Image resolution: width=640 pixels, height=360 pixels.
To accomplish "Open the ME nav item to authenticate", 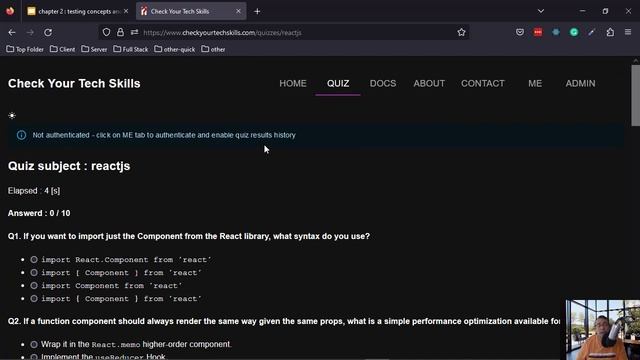I will 535,84.
